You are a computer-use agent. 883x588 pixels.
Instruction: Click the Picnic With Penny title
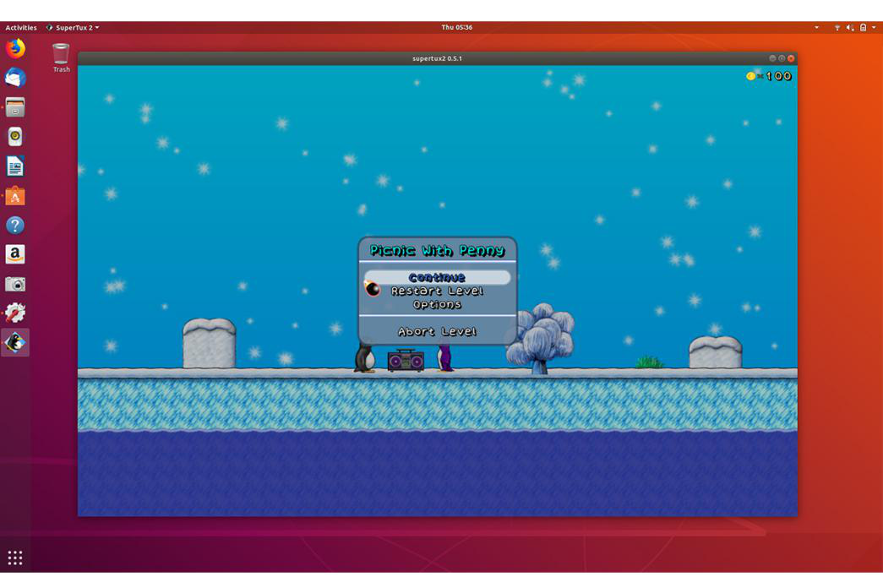tap(437, 250)
